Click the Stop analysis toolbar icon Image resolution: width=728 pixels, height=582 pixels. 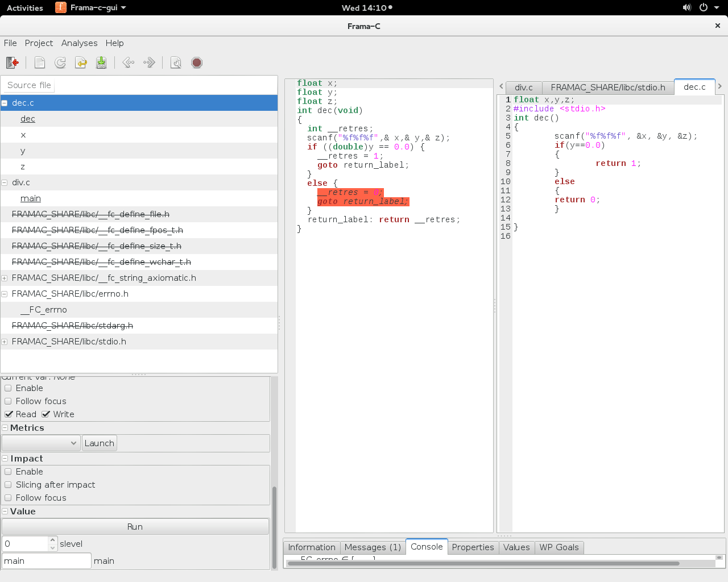click(197, 63)
